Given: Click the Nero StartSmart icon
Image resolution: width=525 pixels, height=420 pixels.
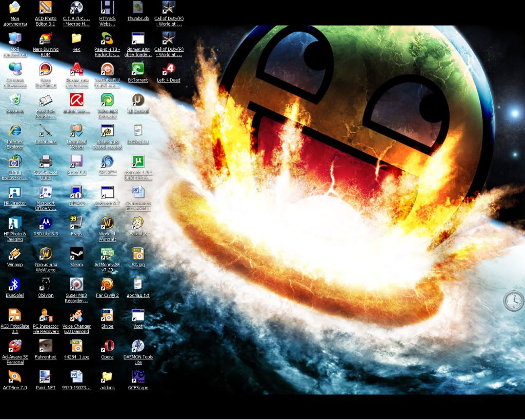Looking at the screenshot, I should tap(46, 69).
